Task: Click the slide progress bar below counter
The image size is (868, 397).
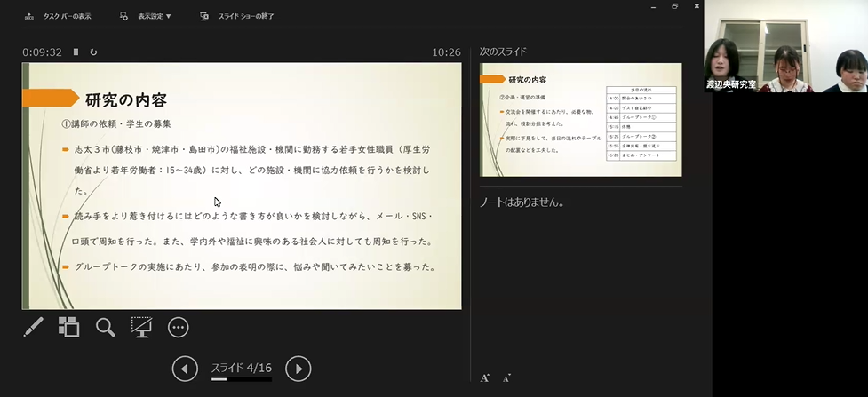Action: coord(242,379)
